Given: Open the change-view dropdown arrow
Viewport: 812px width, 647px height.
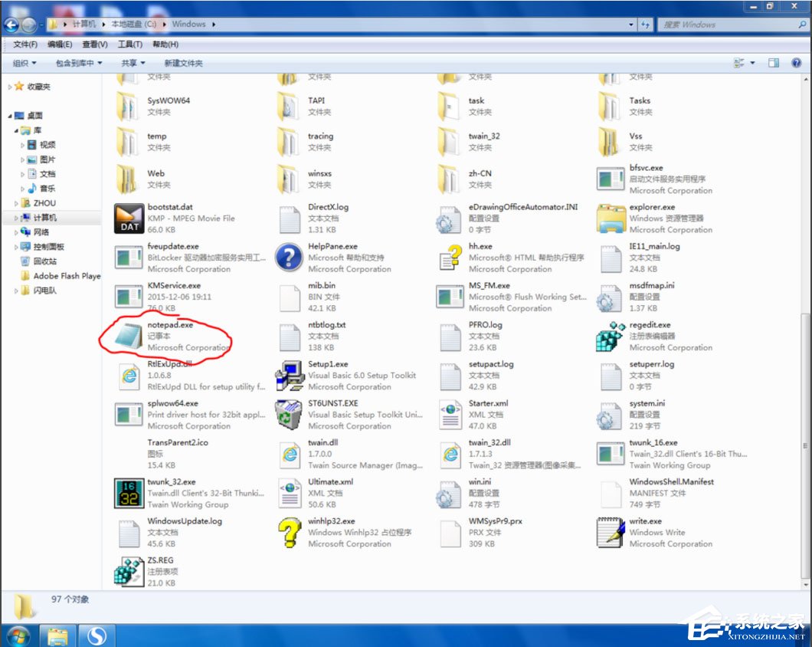Looking at the screenshot, I should (x=754, y=62).
